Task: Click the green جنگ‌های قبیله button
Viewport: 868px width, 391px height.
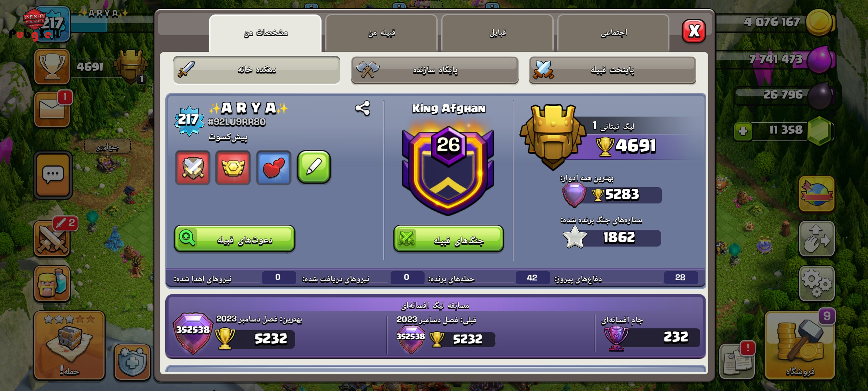Action: point(448,239)
